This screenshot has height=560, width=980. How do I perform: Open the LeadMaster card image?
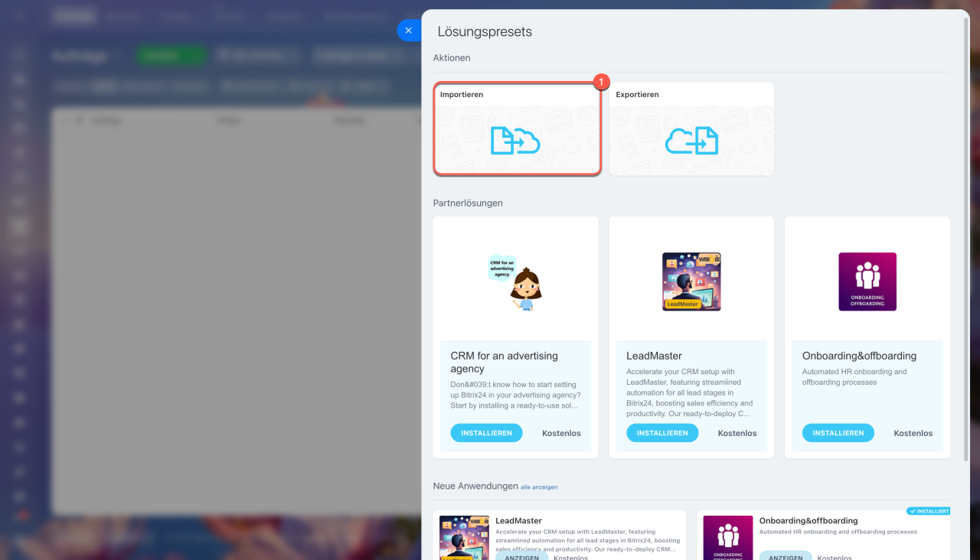(x=691, y=282)
